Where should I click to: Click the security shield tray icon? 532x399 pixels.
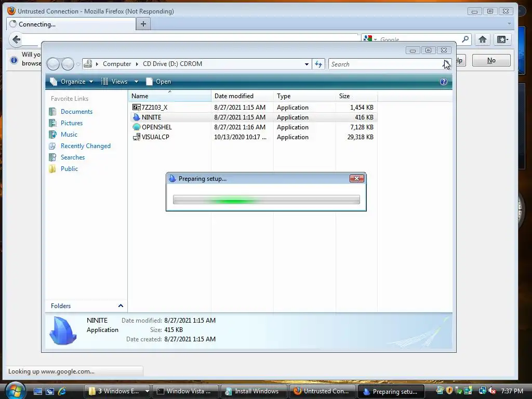[x=449, y=391]
